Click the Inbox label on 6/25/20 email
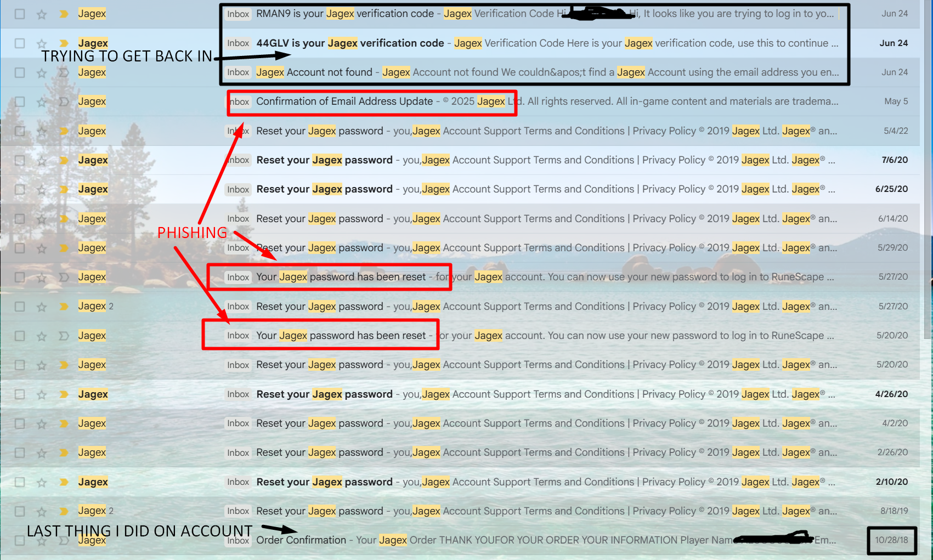 [238, 189]
